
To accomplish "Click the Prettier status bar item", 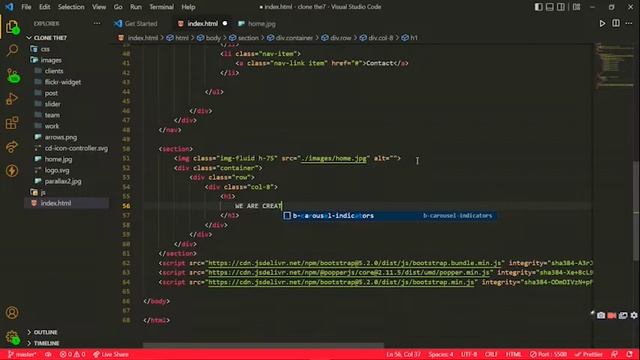I will (588, 354).
